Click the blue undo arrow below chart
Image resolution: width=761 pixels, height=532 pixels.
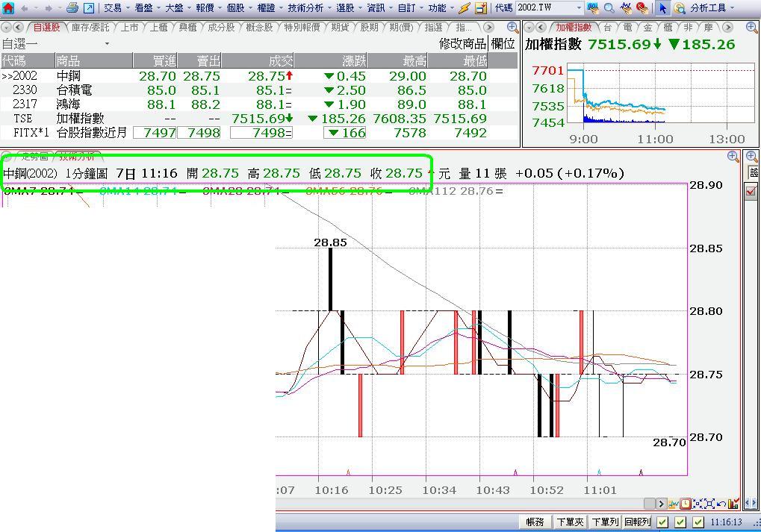pyautogui.click(x=721, y=504)
